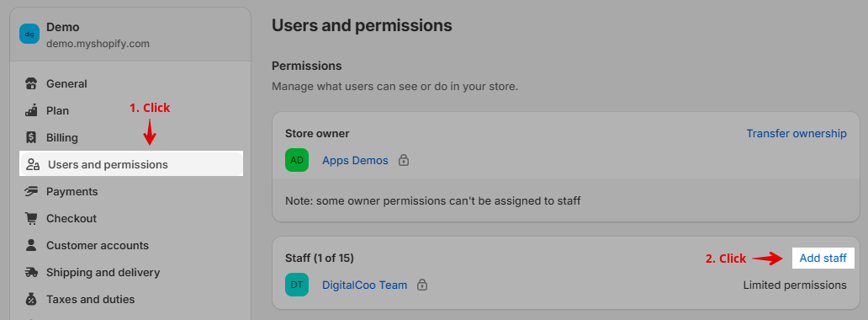The height and width of the screenshot is (320, 868).
Task: Open the Demo store logo avatar
Action: [29, 34]
